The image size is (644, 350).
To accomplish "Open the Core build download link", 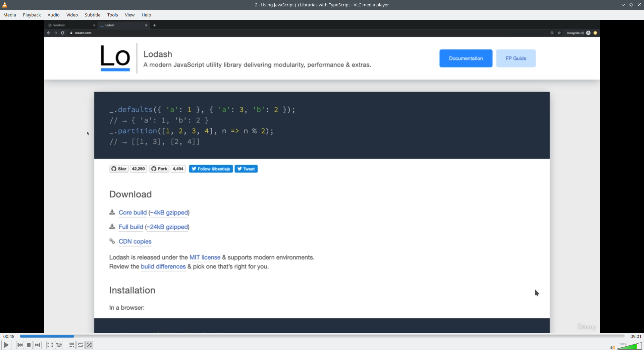I will click(132, 213).
